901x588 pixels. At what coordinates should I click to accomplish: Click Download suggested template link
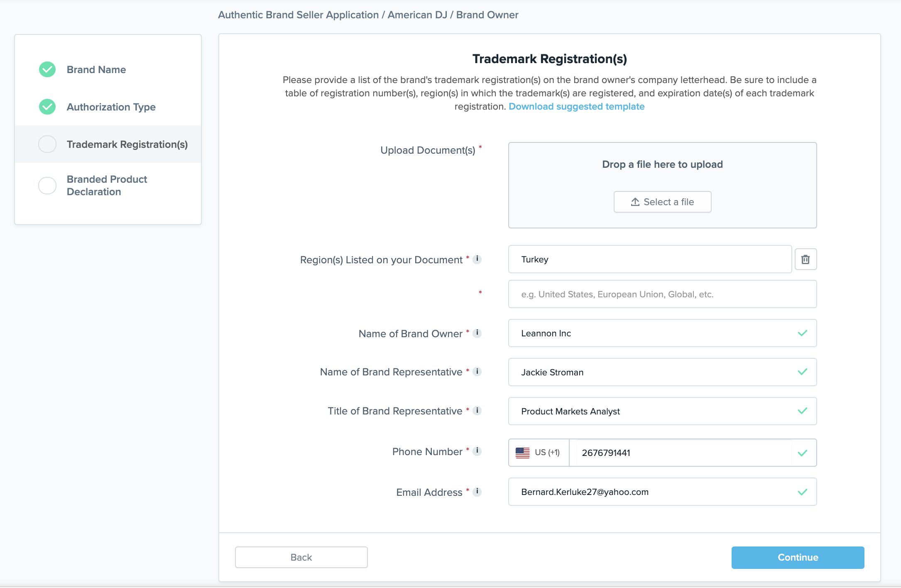(x=576, y=107)
